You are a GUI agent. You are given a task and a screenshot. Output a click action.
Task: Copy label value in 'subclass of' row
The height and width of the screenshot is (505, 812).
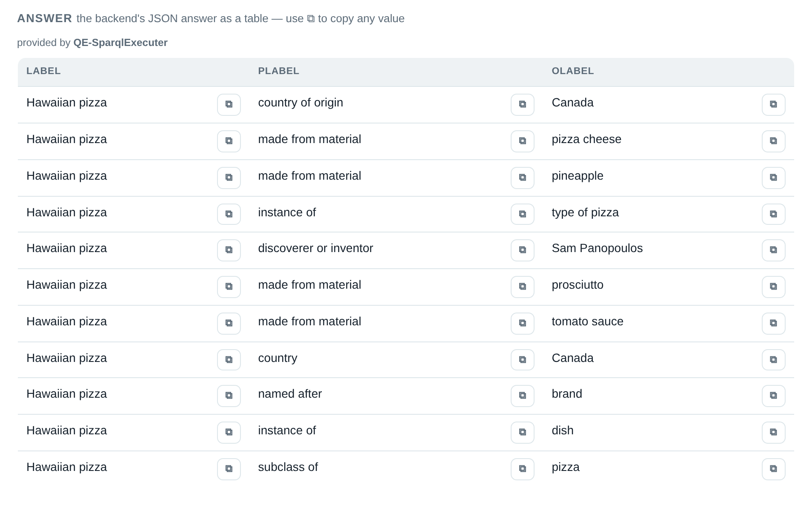[229, 469]
